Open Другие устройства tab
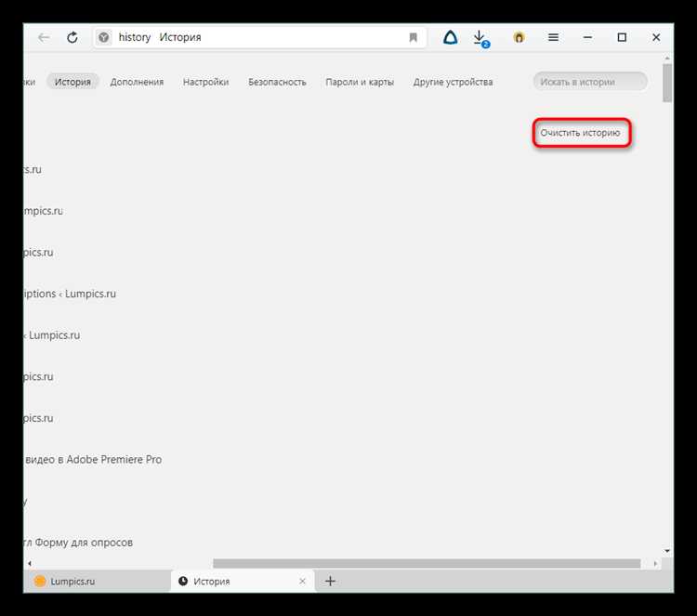This screenshot has height=616, width=697. point(453,82)
